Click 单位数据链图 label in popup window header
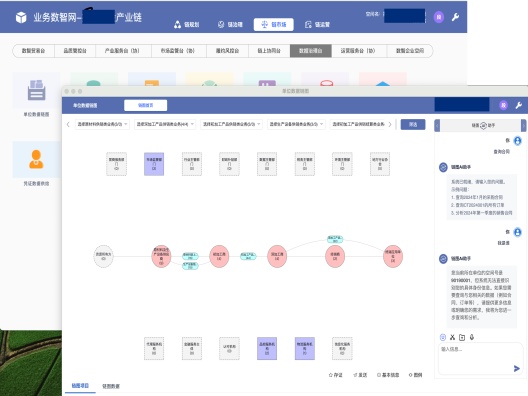This screenshot has height=396, width=528. click(85, 105)
